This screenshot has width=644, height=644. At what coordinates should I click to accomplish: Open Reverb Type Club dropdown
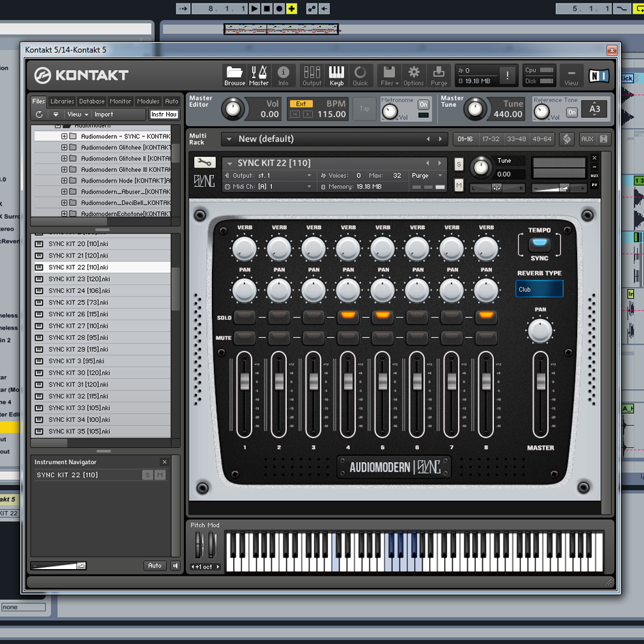click(539, 289)
